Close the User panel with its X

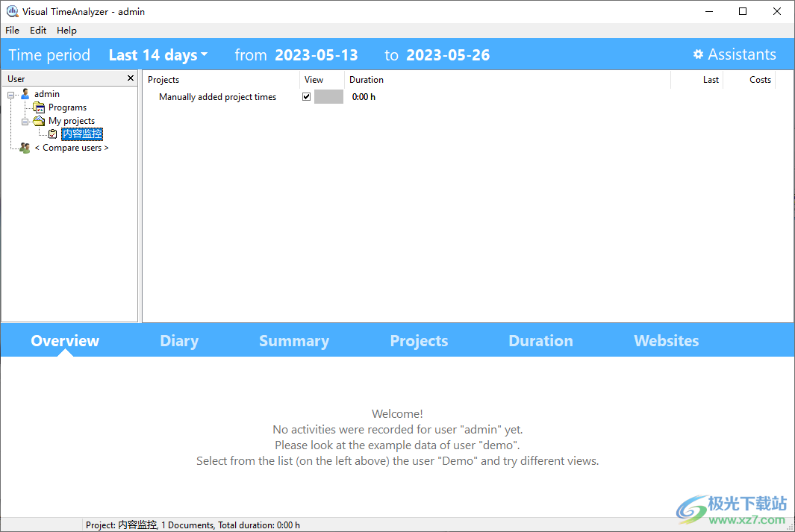pos(130,78)
